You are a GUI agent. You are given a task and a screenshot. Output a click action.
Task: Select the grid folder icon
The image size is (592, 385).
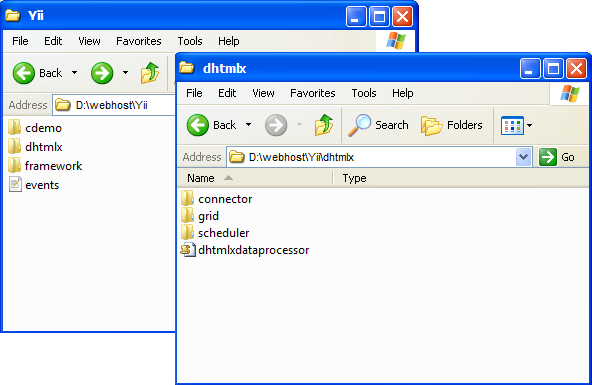(188, 216)
